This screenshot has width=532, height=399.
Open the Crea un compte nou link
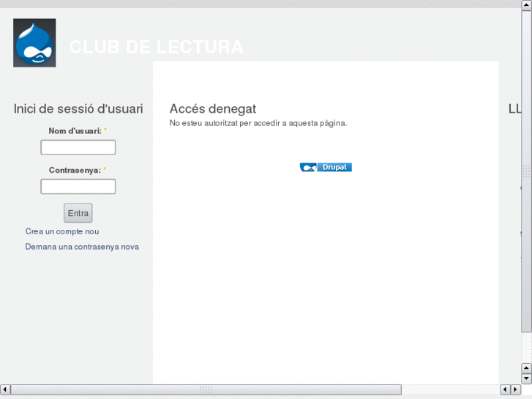tap(62, 231)
